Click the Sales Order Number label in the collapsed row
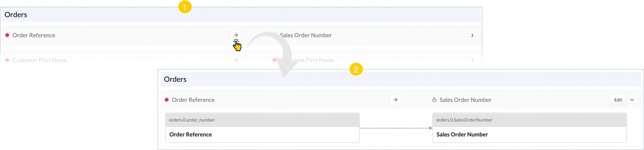Image resolution: width=644 pixels, height=150 pixels. [x=306, y=35]
